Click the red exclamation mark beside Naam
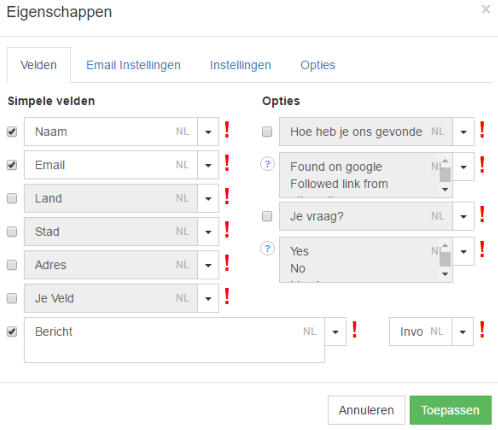 pos(227,130)
